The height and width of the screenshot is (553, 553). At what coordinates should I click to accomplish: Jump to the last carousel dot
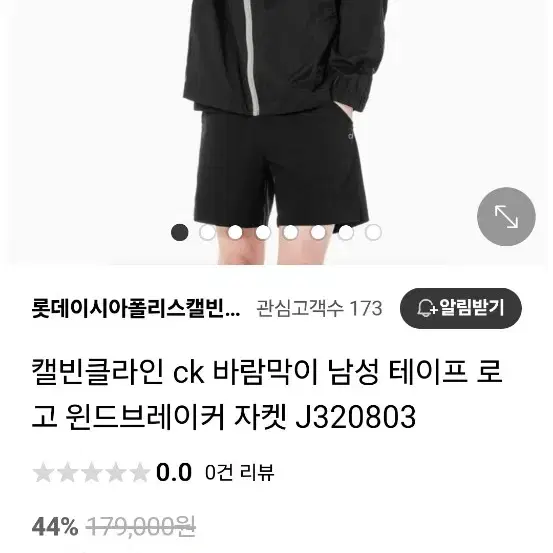[x=373, y=232]
